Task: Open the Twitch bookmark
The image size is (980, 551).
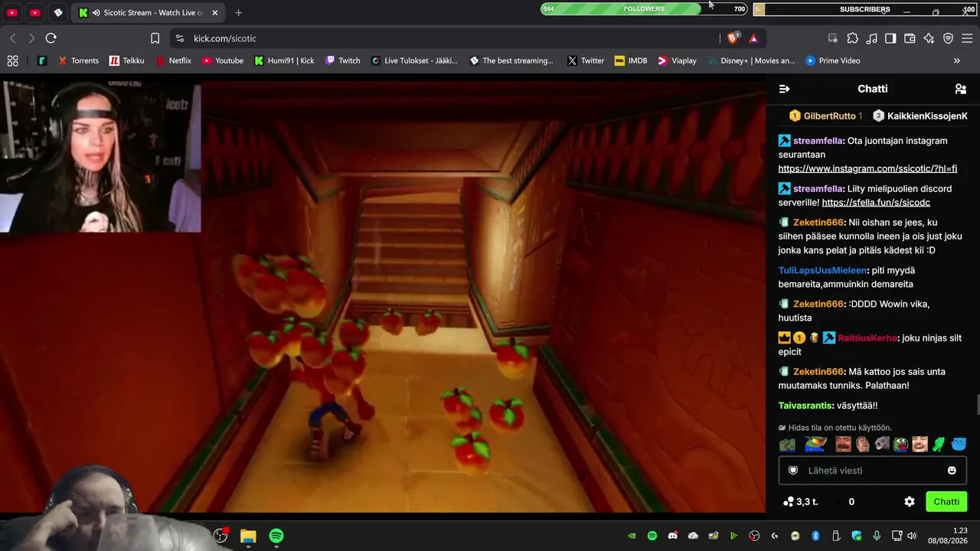Action: (342, 60)
